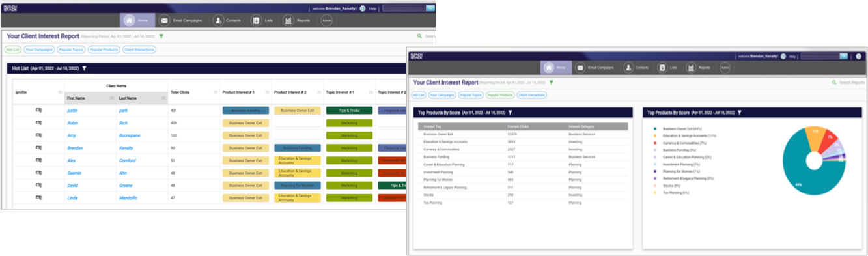868x256 pixels.
Task: Select Your Campaigns tab in left window
Action: pyautogui.click(x=38, y=50)
